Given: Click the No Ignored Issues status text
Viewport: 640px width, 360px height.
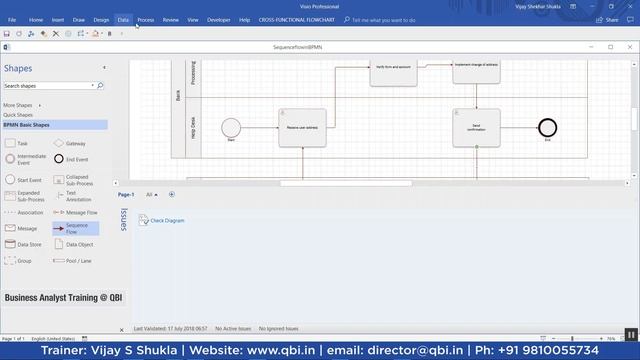Looking at the screenshot, I should coord(278,329).
